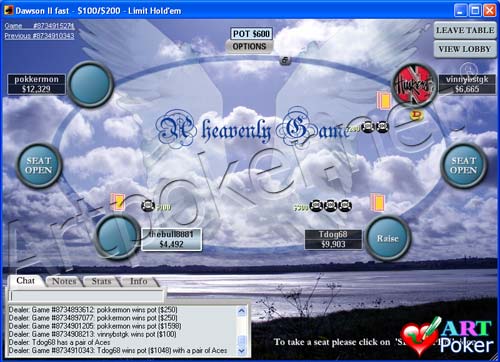Click the small icon on the table's top rim
Viewport: 500px width, 362px height.
pos(285,60)
